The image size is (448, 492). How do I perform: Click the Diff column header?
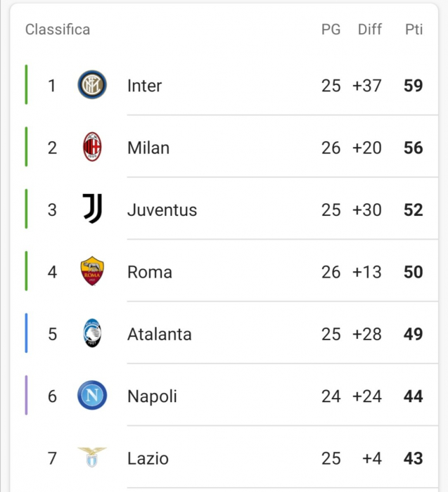pos(370,30)
